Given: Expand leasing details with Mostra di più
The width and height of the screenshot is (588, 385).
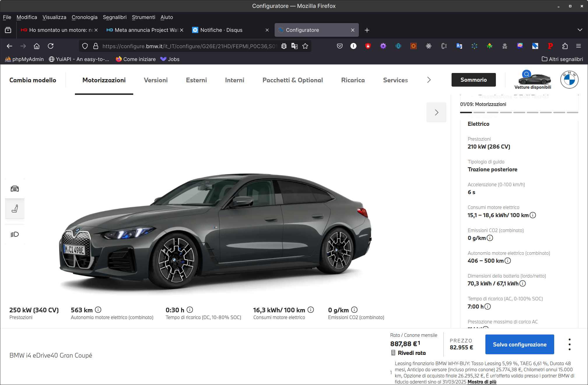Looking at the screenshot, I should 482,382.
